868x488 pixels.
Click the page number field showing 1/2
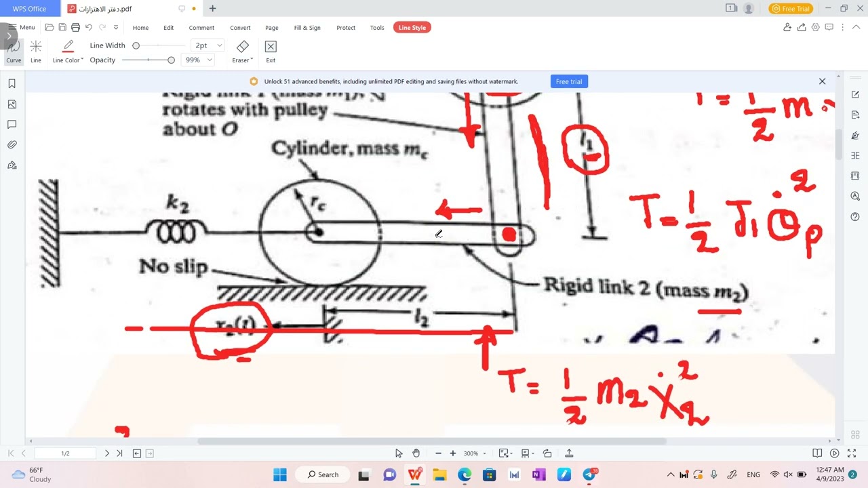pos(65,453)
